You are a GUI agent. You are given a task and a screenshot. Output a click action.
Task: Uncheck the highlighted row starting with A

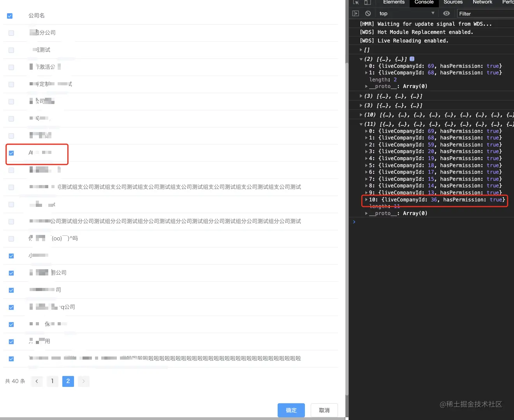11,153
